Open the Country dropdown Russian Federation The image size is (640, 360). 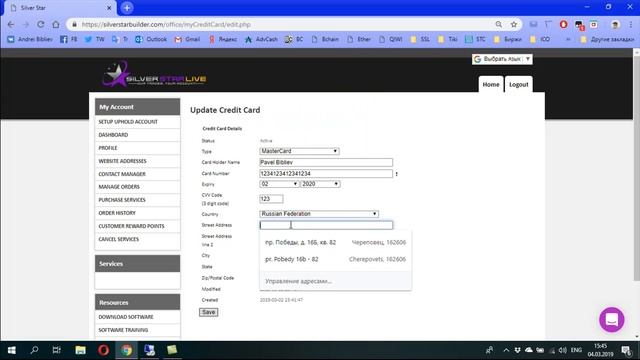point(319,214)
